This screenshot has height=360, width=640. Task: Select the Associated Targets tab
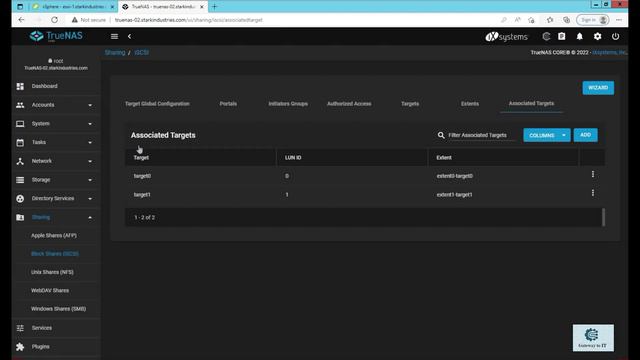tap(531, 104)
